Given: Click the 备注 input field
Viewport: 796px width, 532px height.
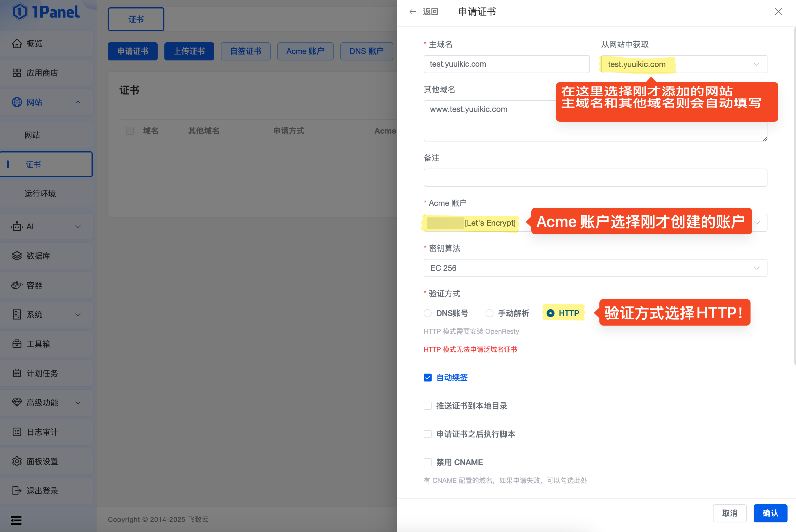Looking at the screenshot, I should point(595,177).
